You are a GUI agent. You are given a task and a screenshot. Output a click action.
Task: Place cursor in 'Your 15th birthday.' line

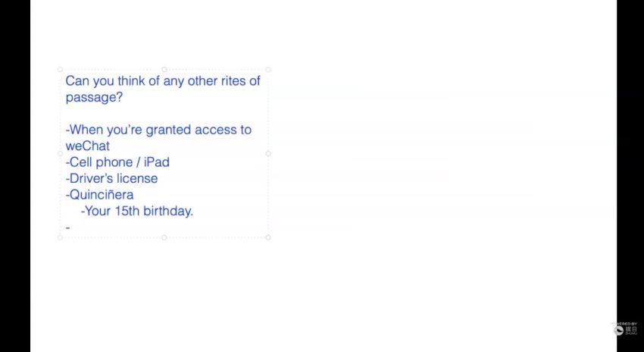pos(137,211)
